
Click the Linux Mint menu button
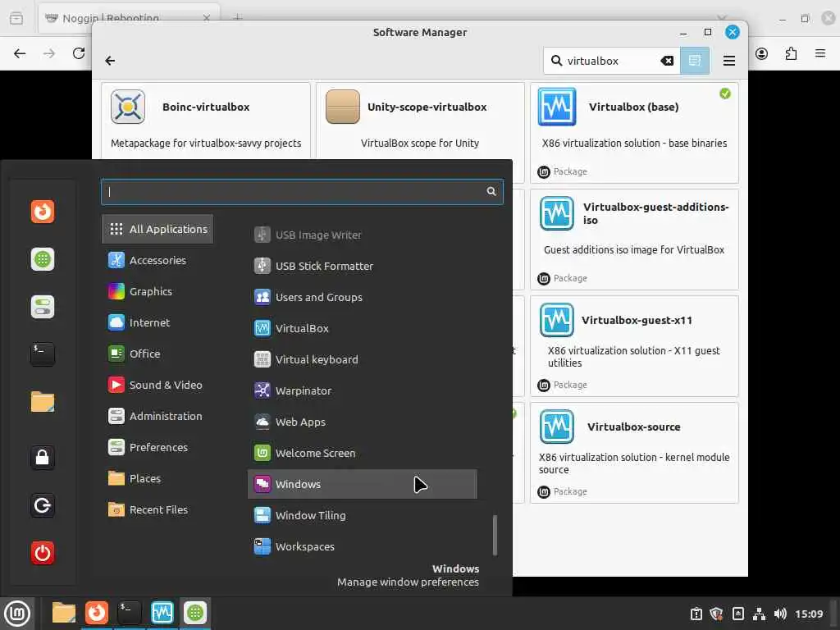pyautogui.click(x=17, y=613)
